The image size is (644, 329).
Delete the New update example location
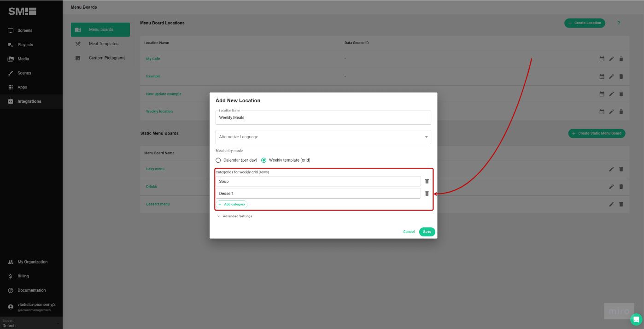pos(621,94)
